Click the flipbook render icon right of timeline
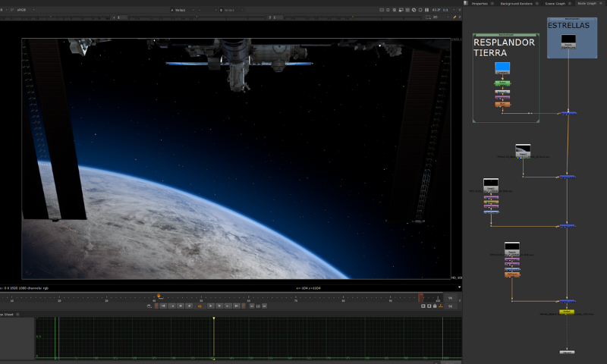This screenshot has height=364, width=607. click(x=423, y=306)
